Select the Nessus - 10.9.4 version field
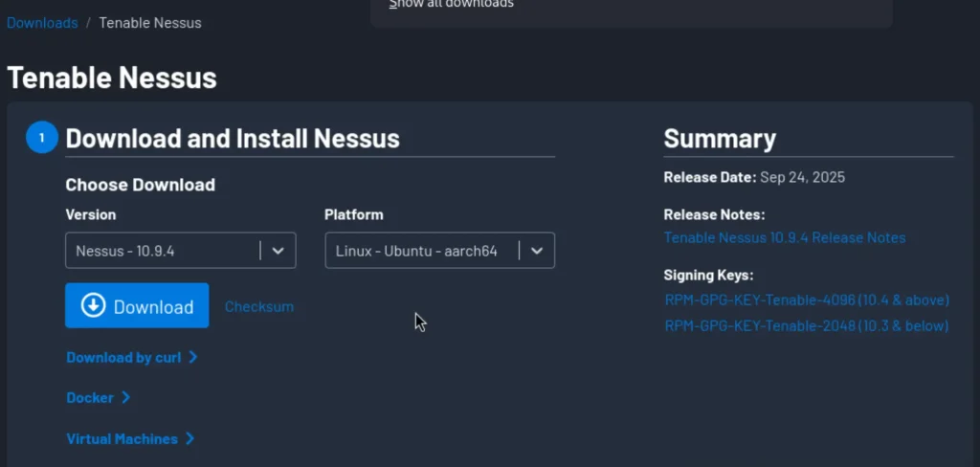 coord(163,251)
